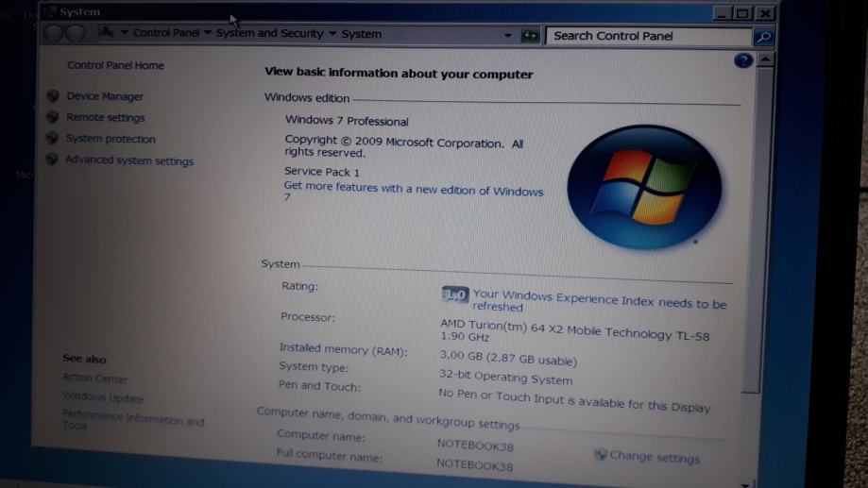
Task: Click the Forward navigation button
Action: [x=76, y=33]
